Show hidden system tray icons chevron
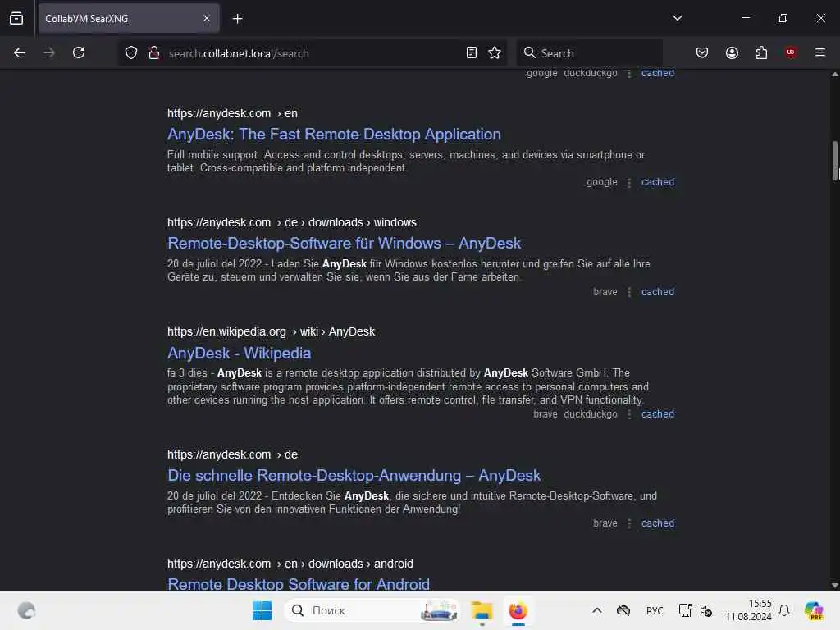 pos(597,610)
